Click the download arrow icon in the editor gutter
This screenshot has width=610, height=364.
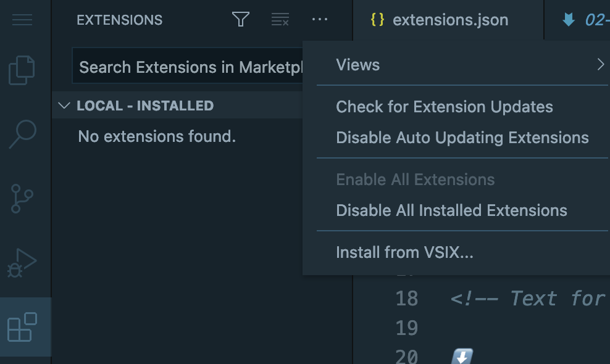click(x=462, y=357)
